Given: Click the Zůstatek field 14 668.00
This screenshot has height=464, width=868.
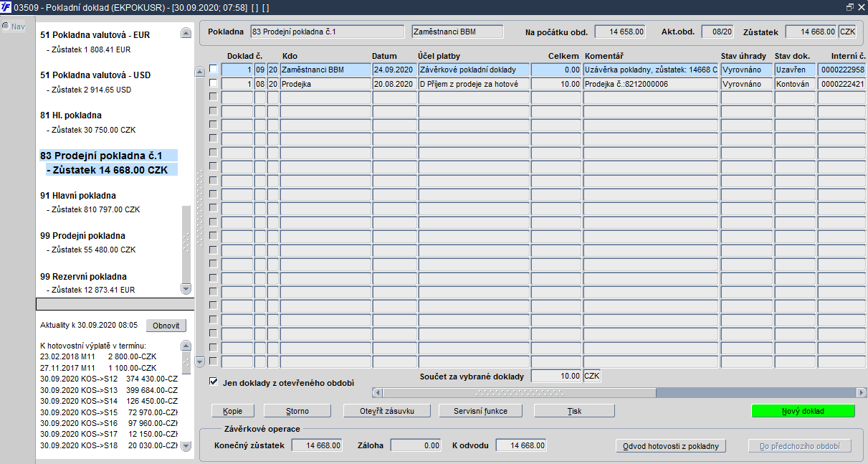Looking at the screenshot, I should 811,32.
